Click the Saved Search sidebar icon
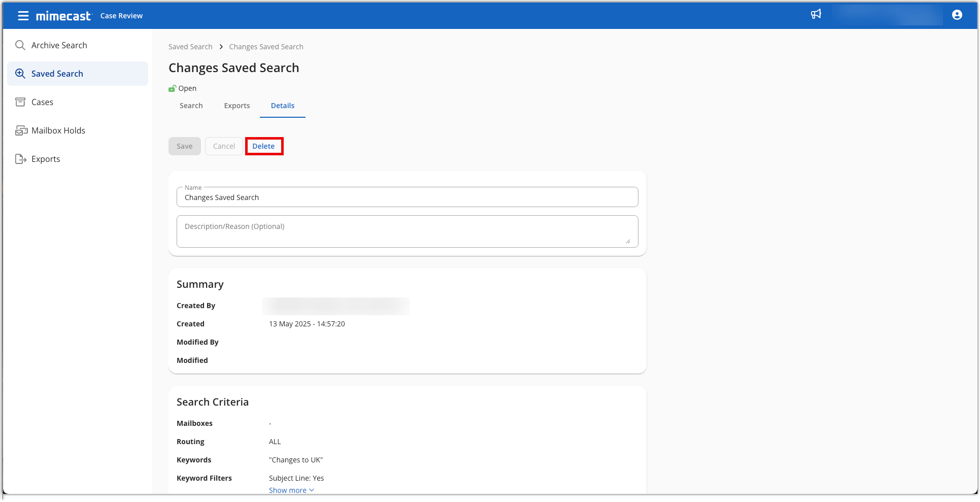This screenshot has height=502, width=980. (20, 74)
